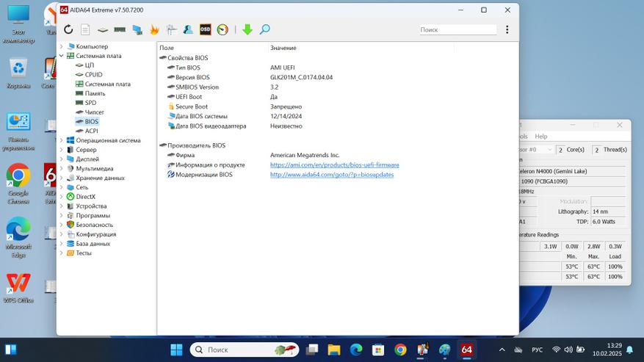The height and width of the screenshot is (362, 644).
Task: Expand the Сеть tree node
Action: (62, 187)
